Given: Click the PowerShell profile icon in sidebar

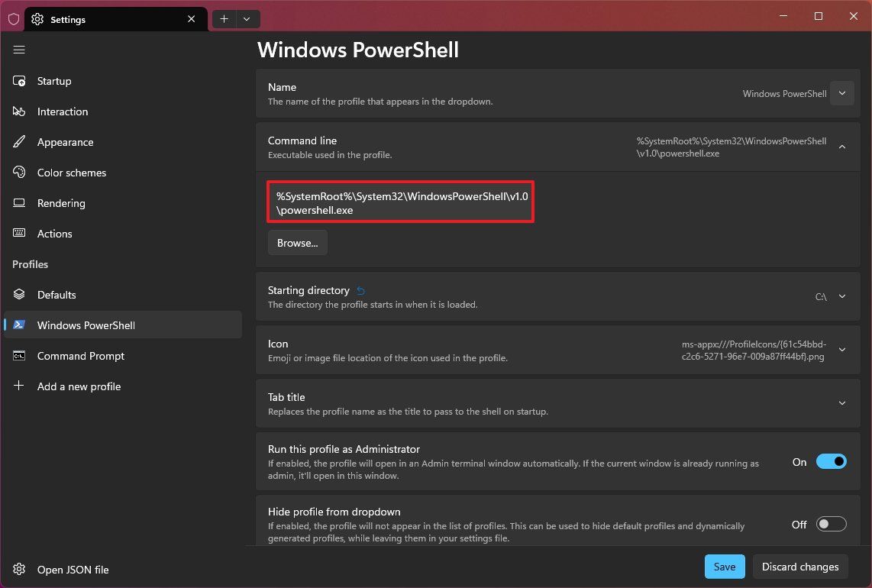Looking at the screenshot, I should [19, 325].
